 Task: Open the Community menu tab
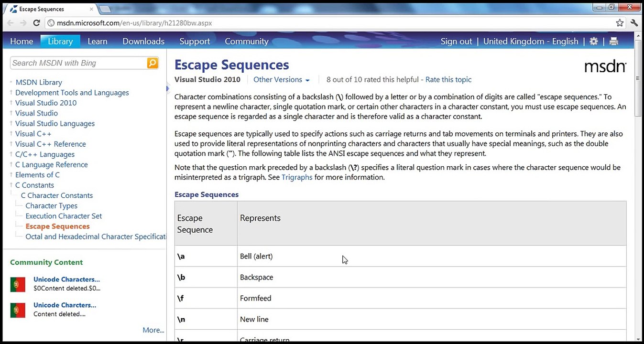pyautogui.click(x=247, y=41)
